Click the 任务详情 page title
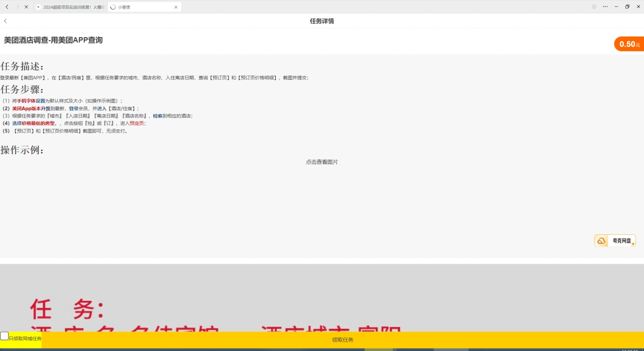This screenshot has height=351, width=644. (322, 21)
